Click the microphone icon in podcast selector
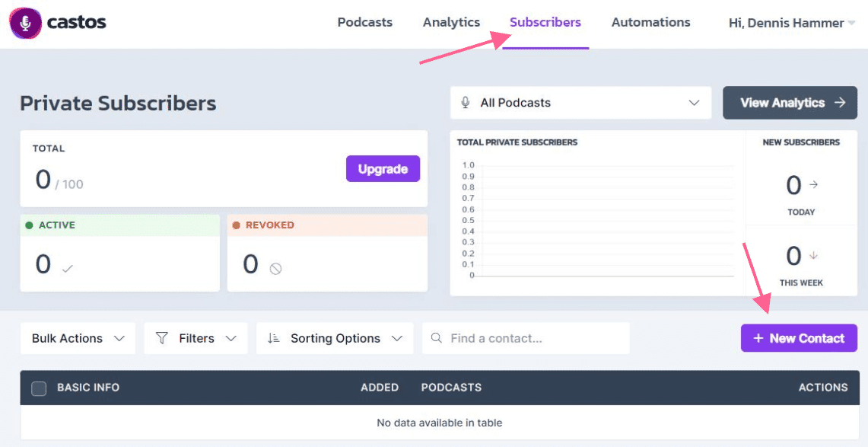 [x=466, y=103]
